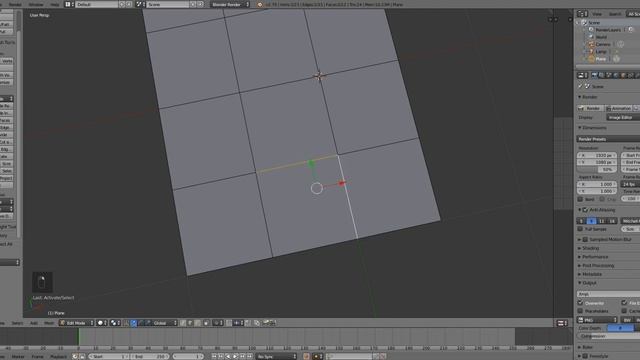This screenshot has width=640, height=360.
Task: Open the Render Presets menu
Action: [608, 139]
